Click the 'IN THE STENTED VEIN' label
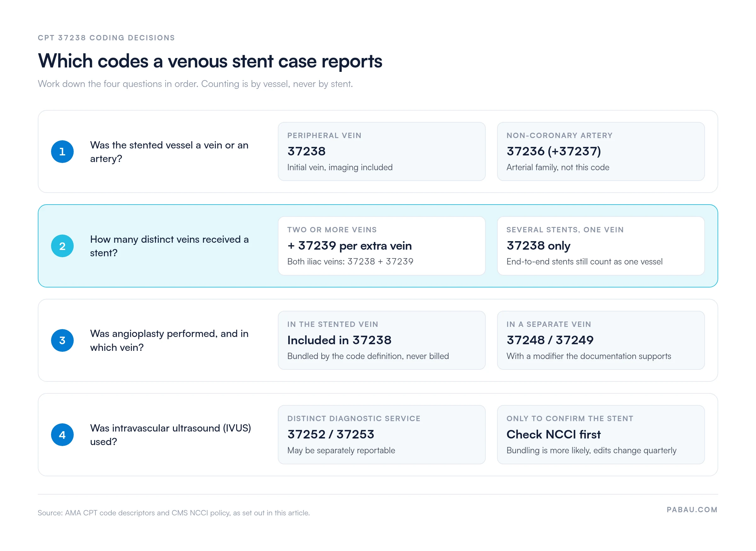Image resolution: width=756 pixels, height=551 pixels. pos(333,324)
